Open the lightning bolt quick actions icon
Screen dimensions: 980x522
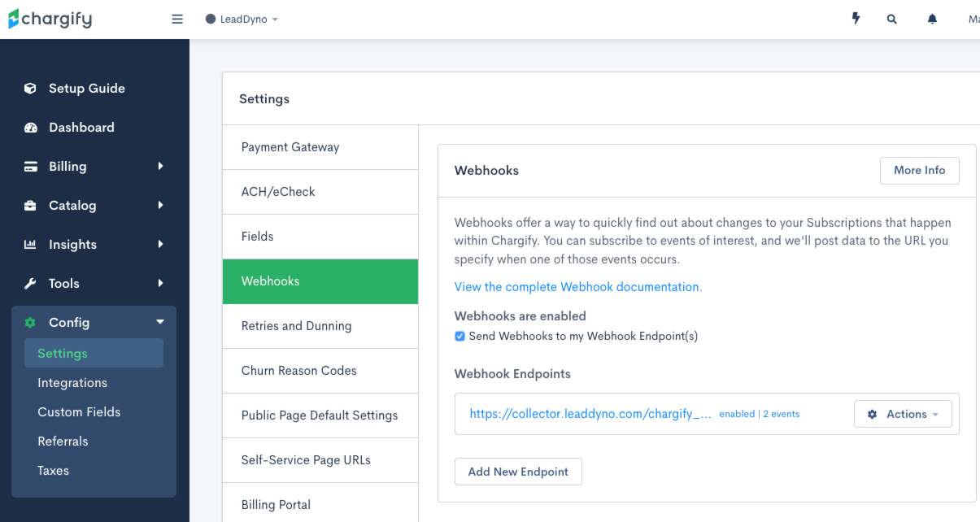pyautogui.click(x=856, y=19)
